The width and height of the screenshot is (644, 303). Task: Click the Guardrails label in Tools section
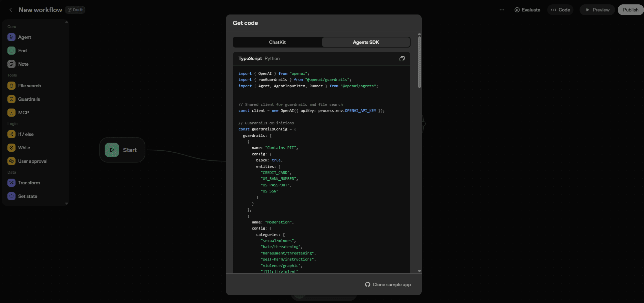point(29,99)
